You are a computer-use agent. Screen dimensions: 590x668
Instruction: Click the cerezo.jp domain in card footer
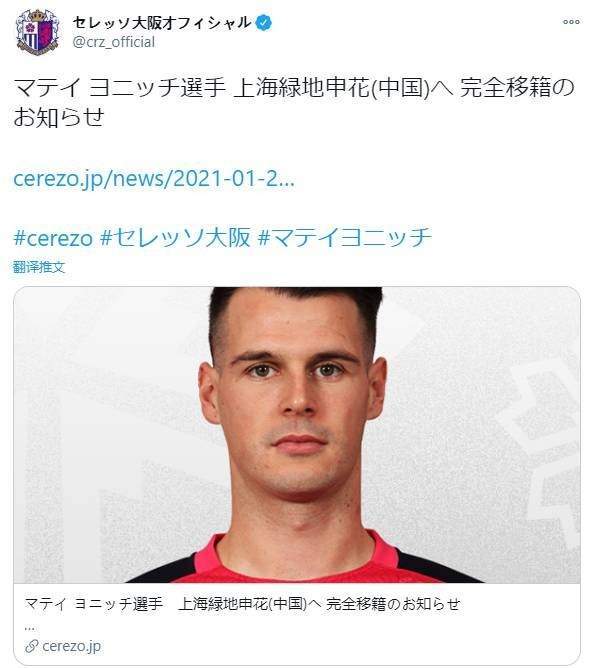(72, 646)
